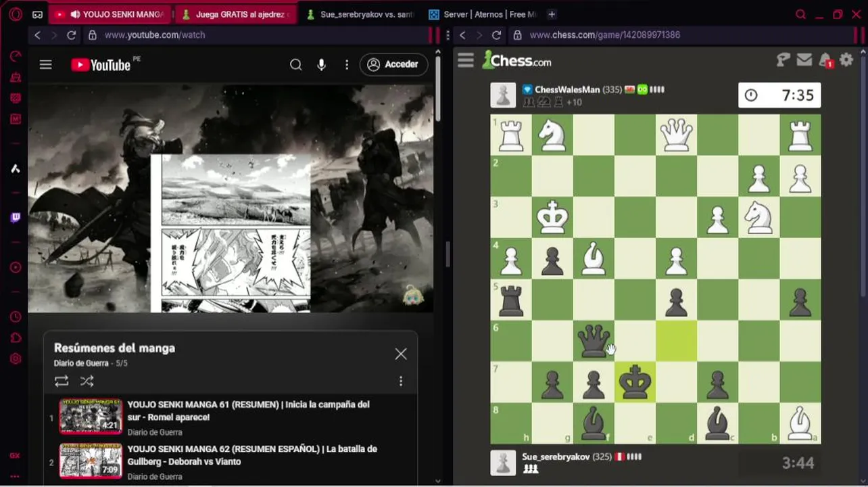Open sidebar setup three dots
Image resolution: width=868 pixels, height=487 pixels.
tap(15, 476)
